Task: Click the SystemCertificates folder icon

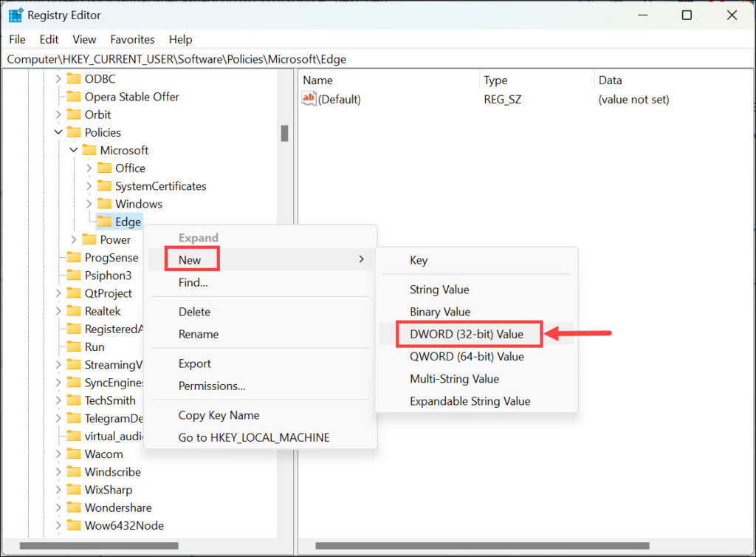Action: click(104, 186)
